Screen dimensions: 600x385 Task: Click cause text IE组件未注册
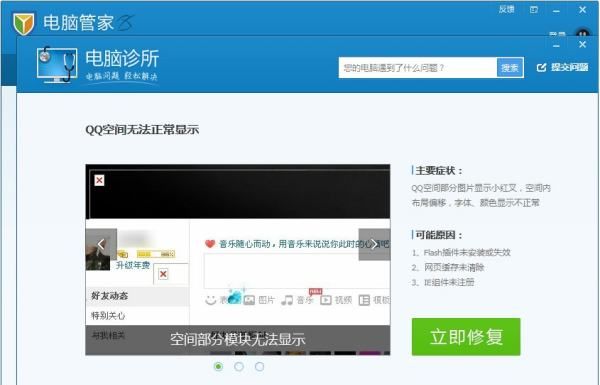tap(449, 282)
